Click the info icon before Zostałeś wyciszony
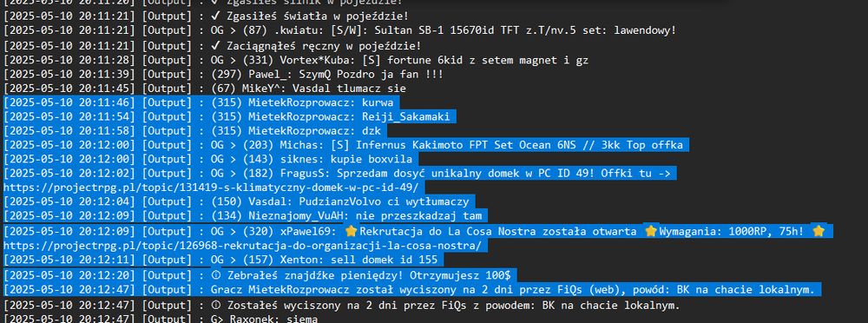The image size is (868, 323). click(x=216, y=306)
